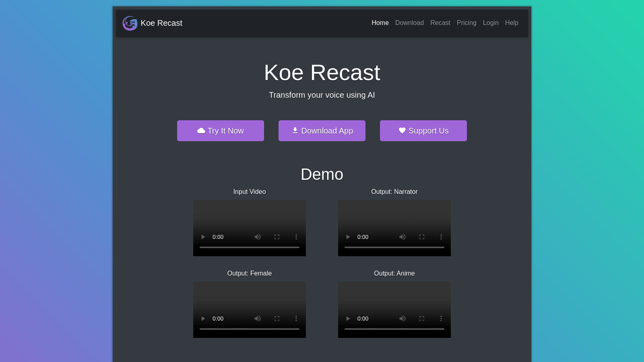
Task: Open the three-dot menu on Output: Narrator video
Action: click(x=441, y=237)
